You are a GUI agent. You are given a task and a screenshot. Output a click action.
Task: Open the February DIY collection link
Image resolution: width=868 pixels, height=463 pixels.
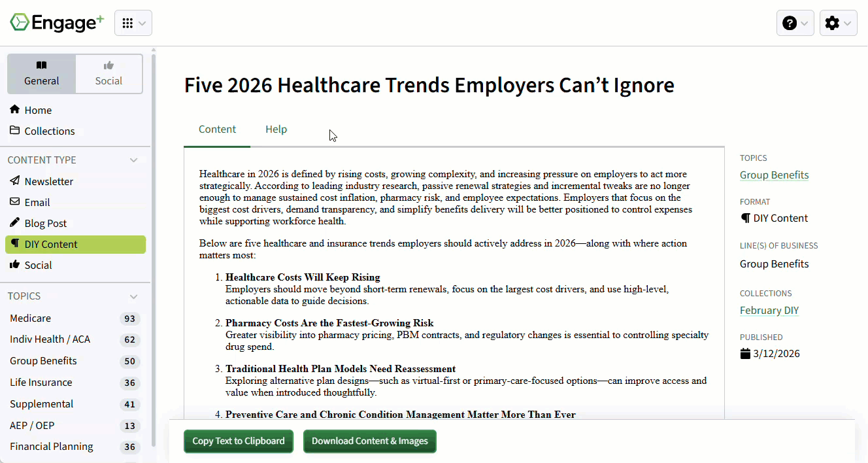(769, 310)
